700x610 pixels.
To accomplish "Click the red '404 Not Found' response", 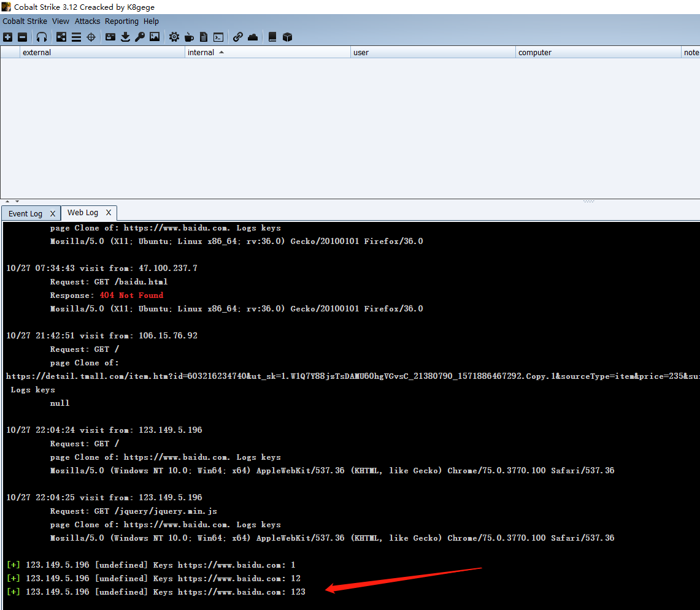I will 131,295.
